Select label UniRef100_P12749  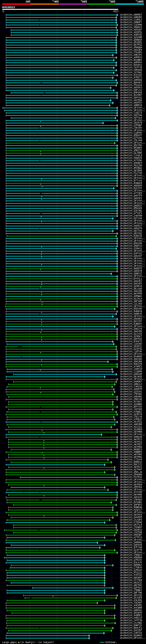click(131, 173)
